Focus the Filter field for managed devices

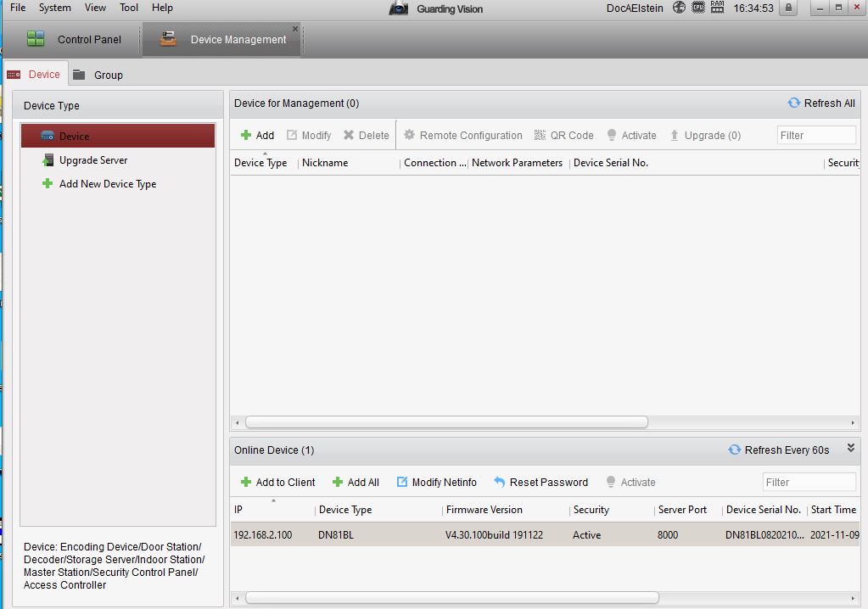pos(816,135)
